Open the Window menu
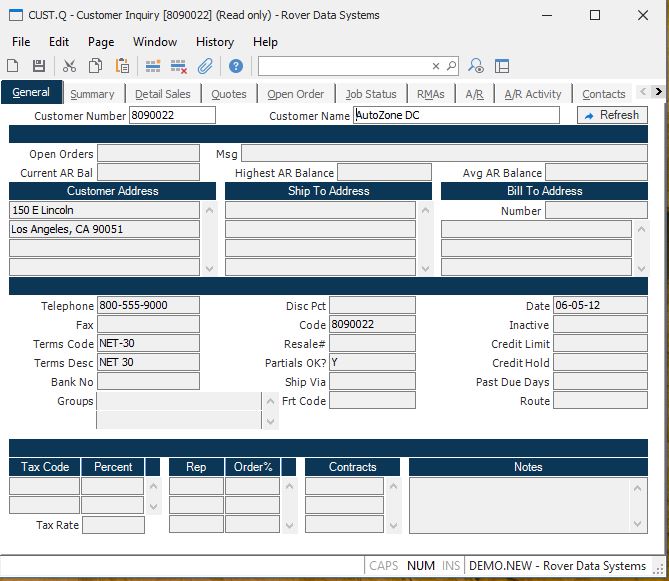 155,42
